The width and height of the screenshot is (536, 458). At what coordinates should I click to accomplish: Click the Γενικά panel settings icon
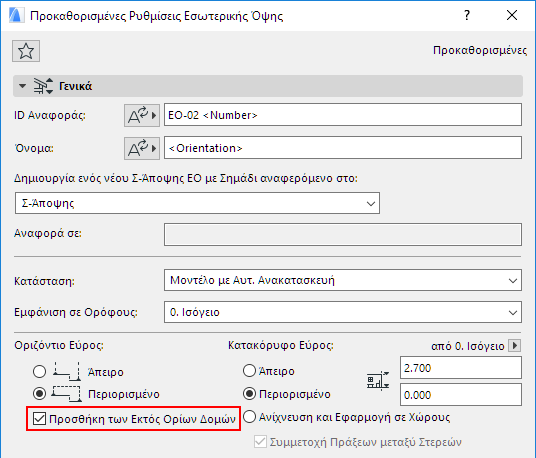pyautogui.click(x=43, y=86)
